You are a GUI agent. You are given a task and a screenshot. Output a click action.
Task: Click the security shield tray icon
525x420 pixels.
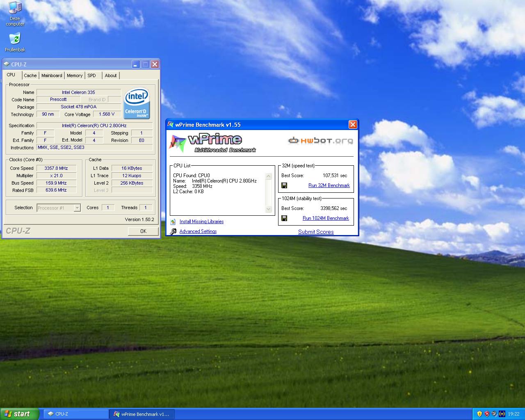click(479, 414)
